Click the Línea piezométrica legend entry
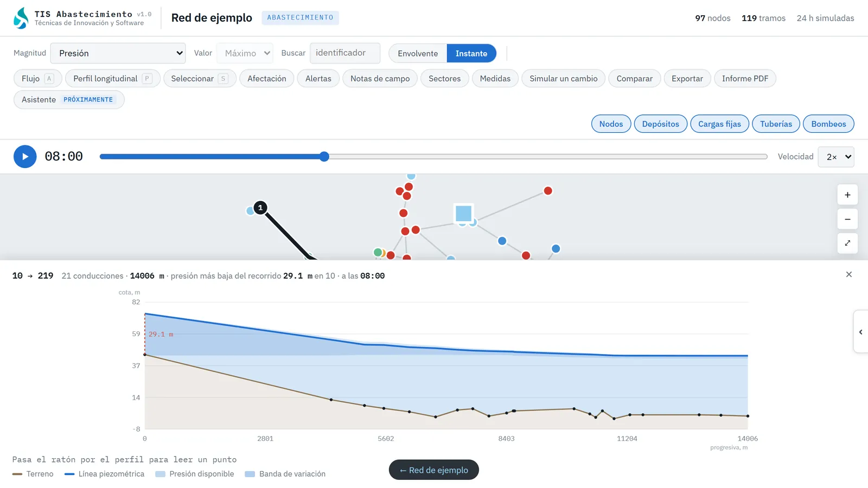Screen dimensions: 868x488 coord(105,474)
